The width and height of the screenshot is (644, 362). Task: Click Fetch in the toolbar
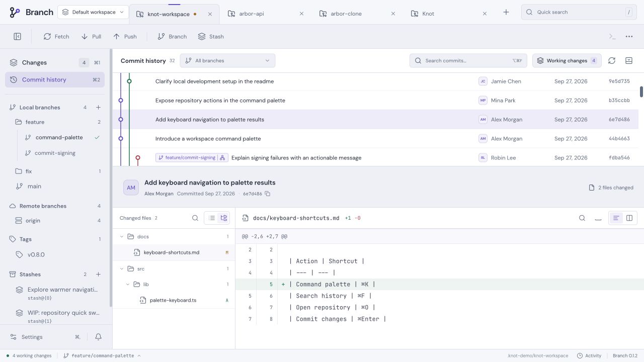pyautogui.click(x=56, y=37)
